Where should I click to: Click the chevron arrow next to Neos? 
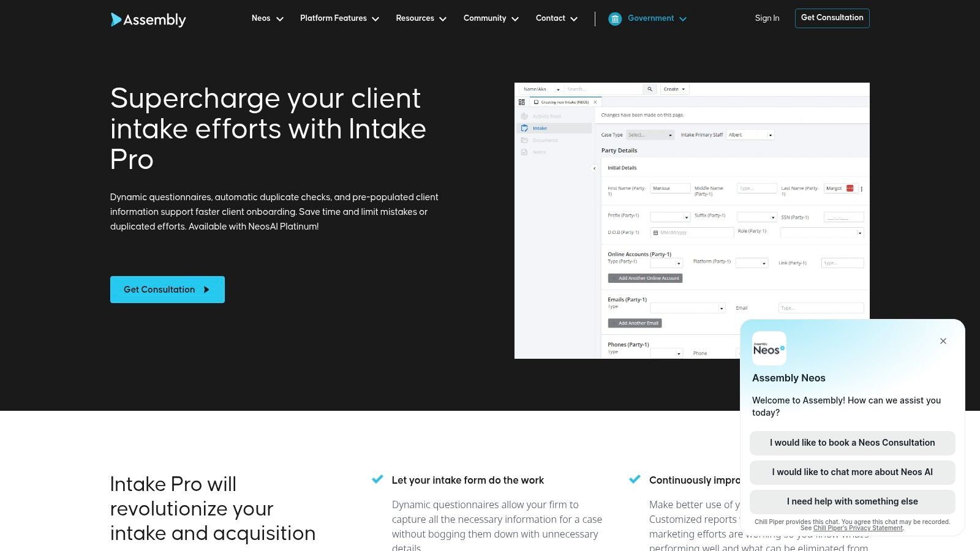tap(280, 19)
